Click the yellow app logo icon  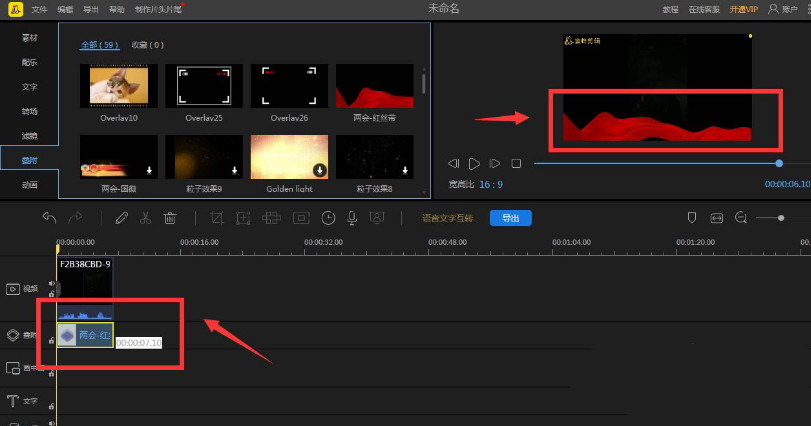[16, 9]
